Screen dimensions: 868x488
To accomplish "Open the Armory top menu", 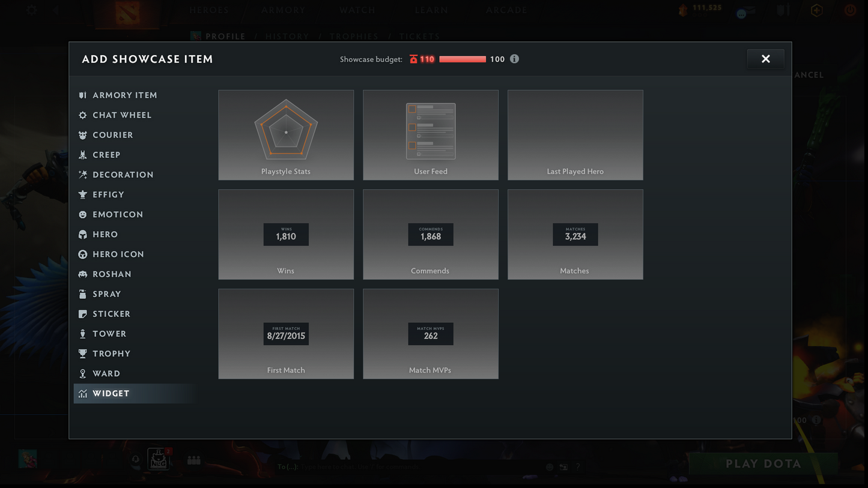I will point(284,10).
